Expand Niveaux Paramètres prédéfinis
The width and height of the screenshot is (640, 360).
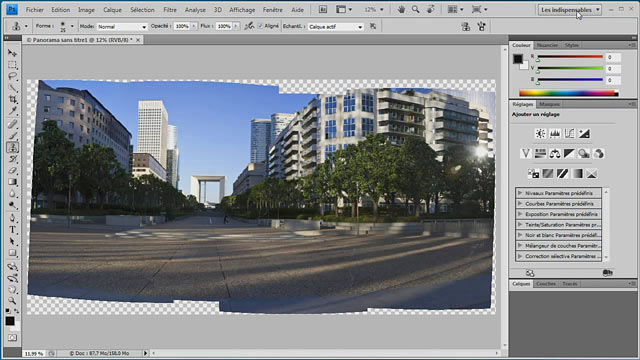pos(558,193)
